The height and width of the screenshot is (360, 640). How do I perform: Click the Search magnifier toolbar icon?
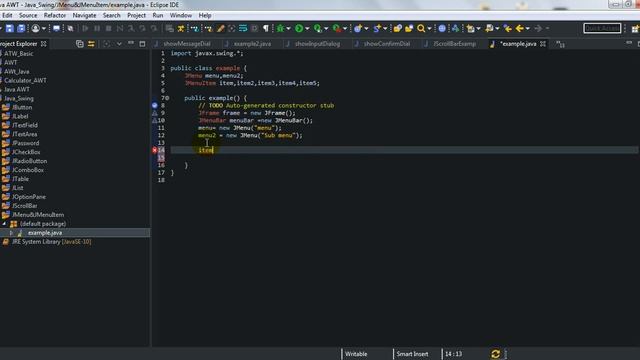pyautogui.click(x=421, y=28)
